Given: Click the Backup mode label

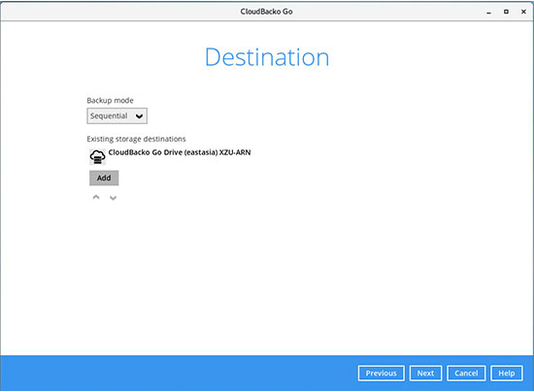Looking at the screenshot, I should pos(110,100).
